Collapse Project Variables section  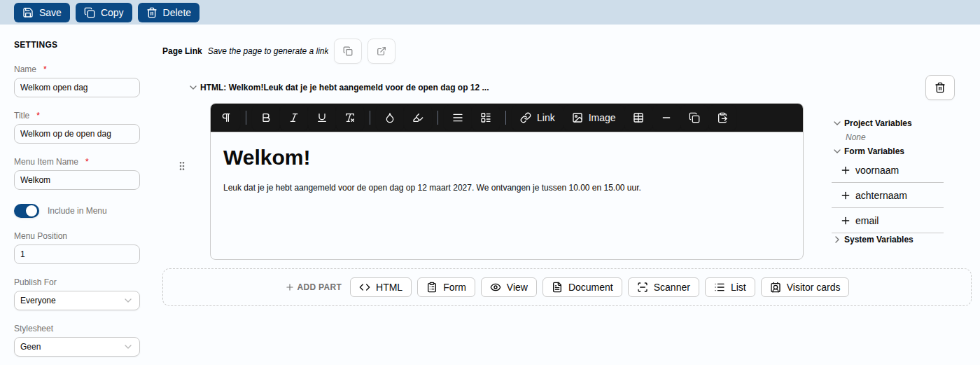[x=837, y=123]
